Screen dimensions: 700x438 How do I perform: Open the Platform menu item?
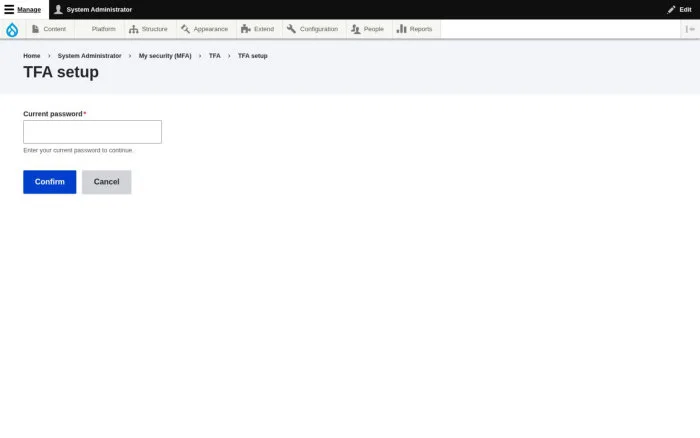pos(99,29)
